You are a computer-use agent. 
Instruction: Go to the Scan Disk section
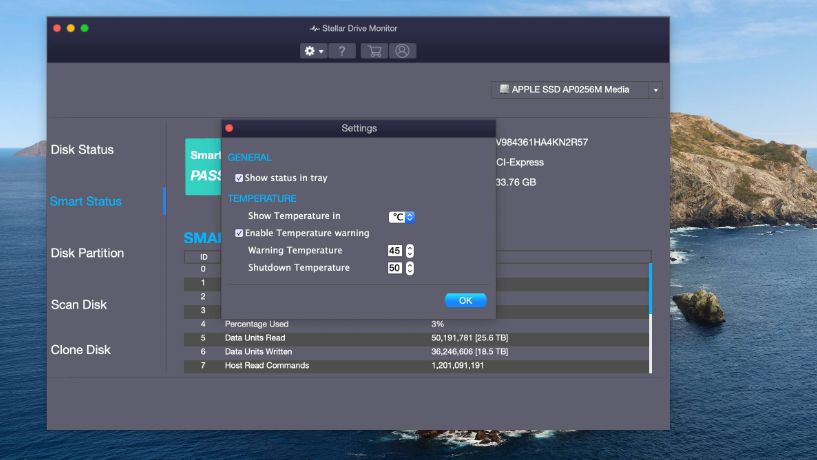coord(79,305)
